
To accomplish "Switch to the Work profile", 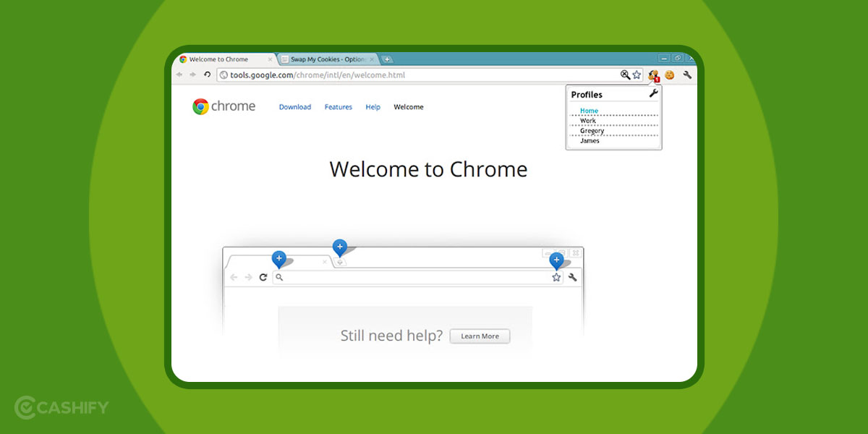I will point(587,121).
